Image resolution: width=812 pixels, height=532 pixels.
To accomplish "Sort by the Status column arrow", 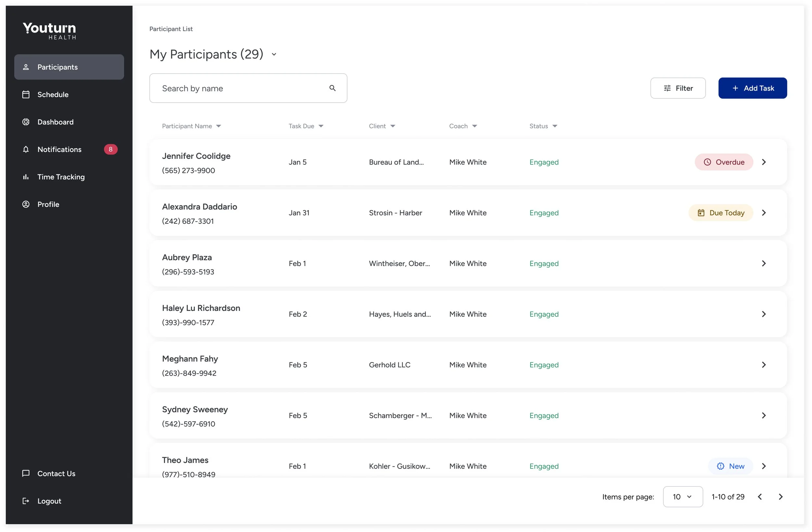I will (x=555, y=126).
